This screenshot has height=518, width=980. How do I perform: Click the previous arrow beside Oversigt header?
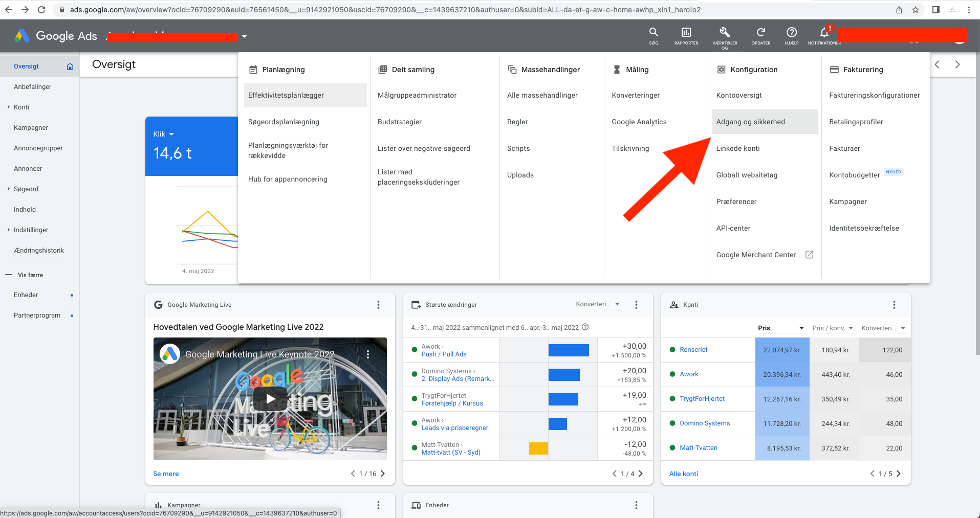click(x=938, y=64)
